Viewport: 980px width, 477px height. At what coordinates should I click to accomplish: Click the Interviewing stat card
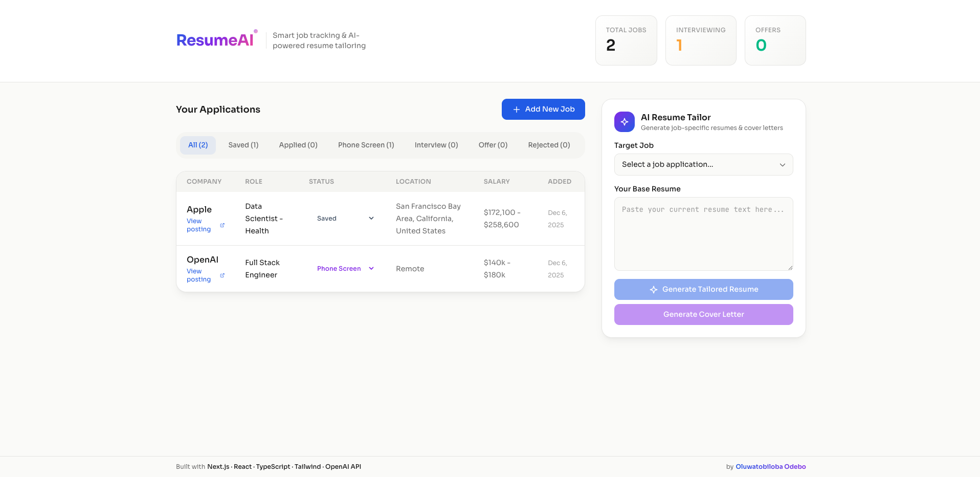(x=700, y=40)
